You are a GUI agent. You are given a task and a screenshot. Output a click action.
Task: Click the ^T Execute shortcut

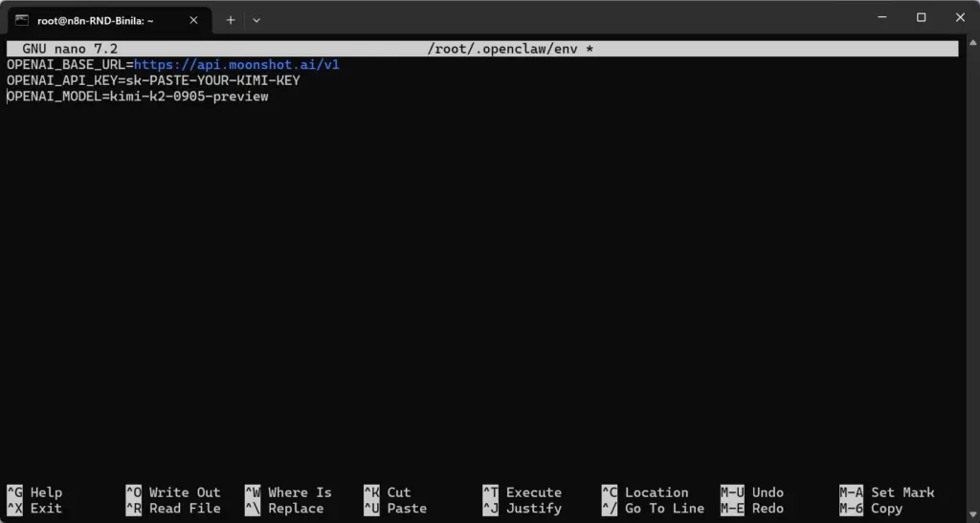(x=522, y=492)
